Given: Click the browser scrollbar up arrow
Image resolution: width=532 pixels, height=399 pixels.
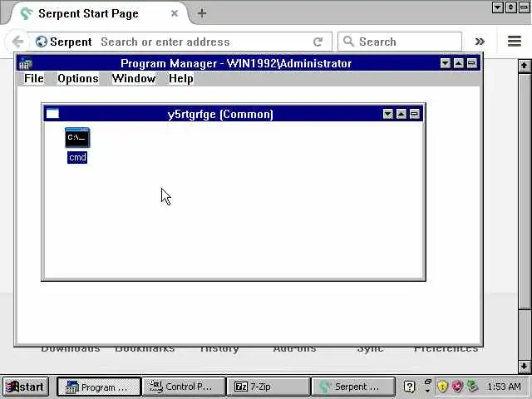Looking at the screenshot, I should click(525, 65).
